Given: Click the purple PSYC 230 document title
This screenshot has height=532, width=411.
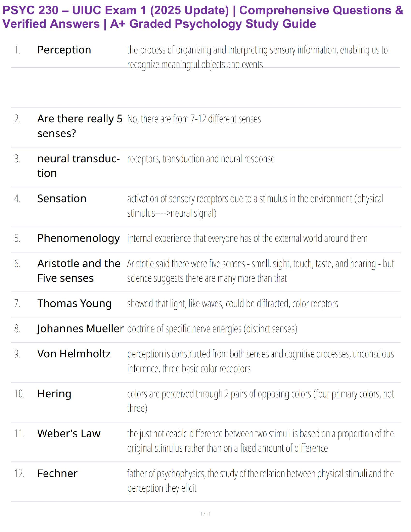Looking at the screenshot, I should [202, 17].
